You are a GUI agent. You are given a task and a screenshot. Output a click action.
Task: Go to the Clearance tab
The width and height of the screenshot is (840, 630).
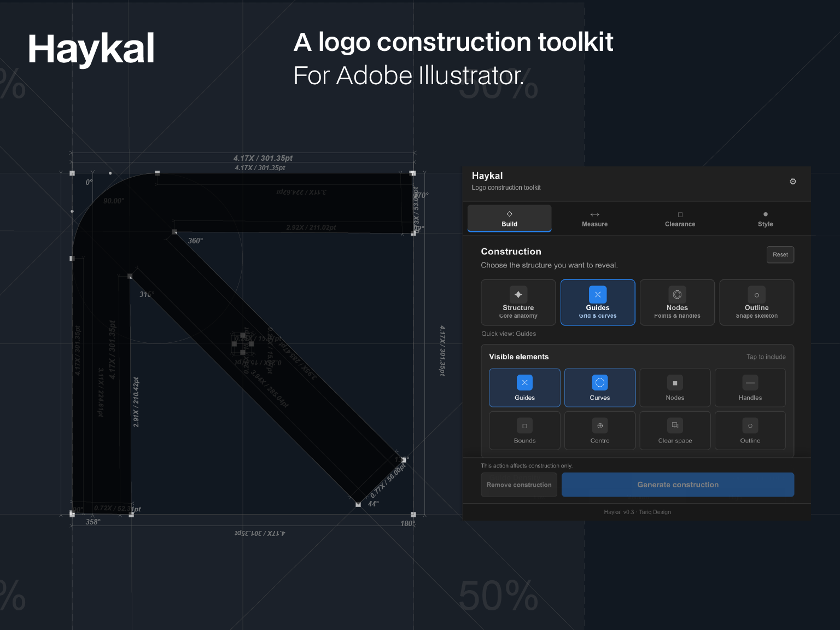coord(680,219)
